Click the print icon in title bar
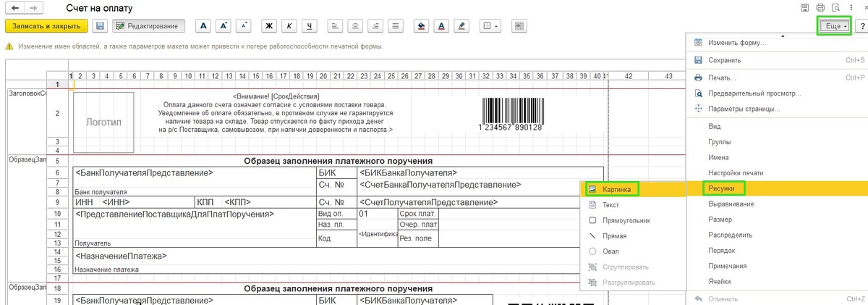 coord(820,7)
